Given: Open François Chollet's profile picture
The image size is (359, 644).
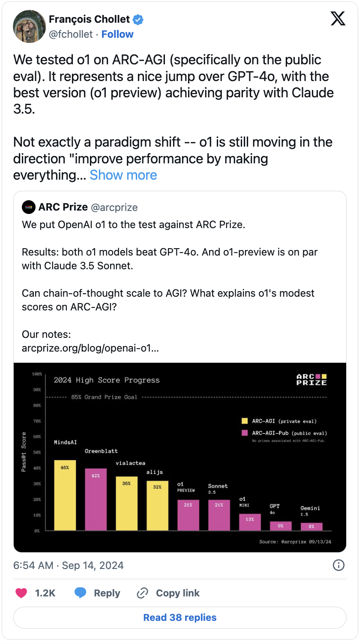Looking at the screenshot, I should click(30, 26).
